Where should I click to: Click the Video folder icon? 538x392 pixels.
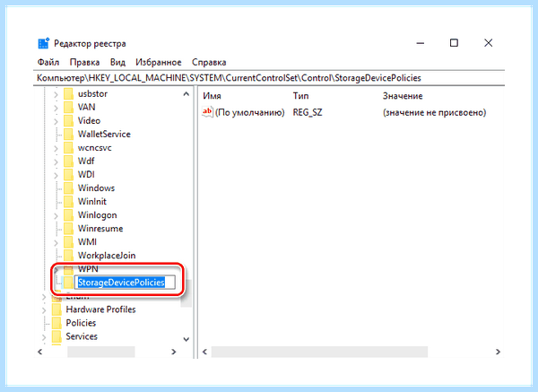(x=69, y=120)
